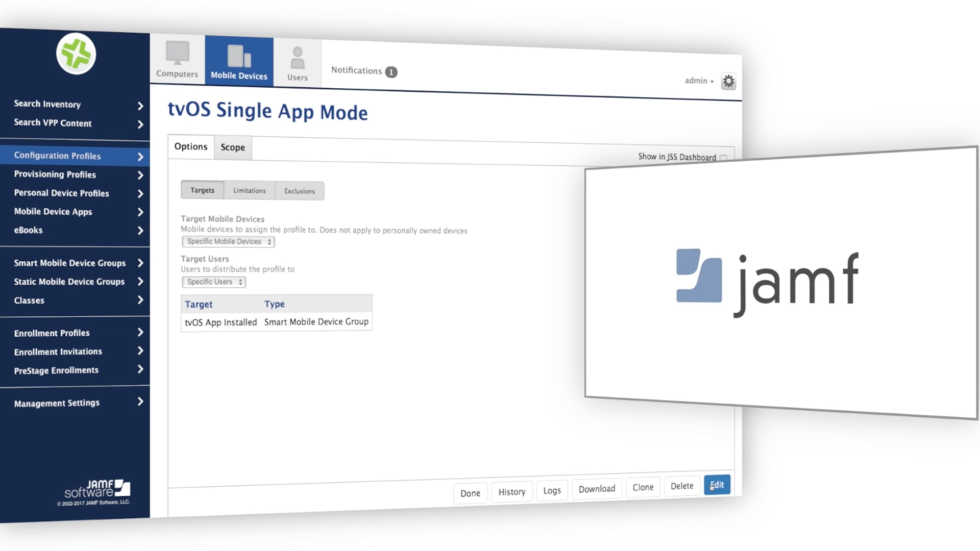Open the admin account dropdown

point(699,81)
